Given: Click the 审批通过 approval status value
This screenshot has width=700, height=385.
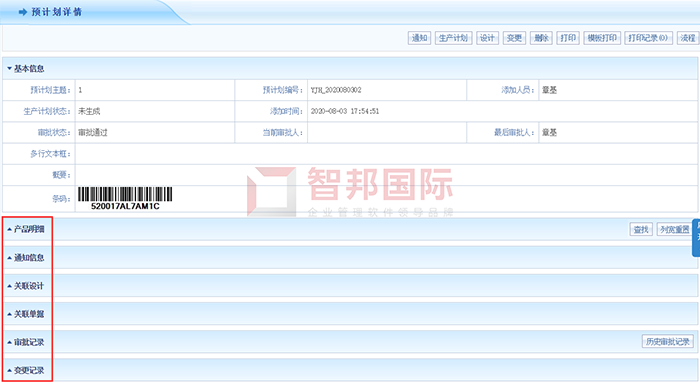Looking at the screenshot, I should pos(92,133).
